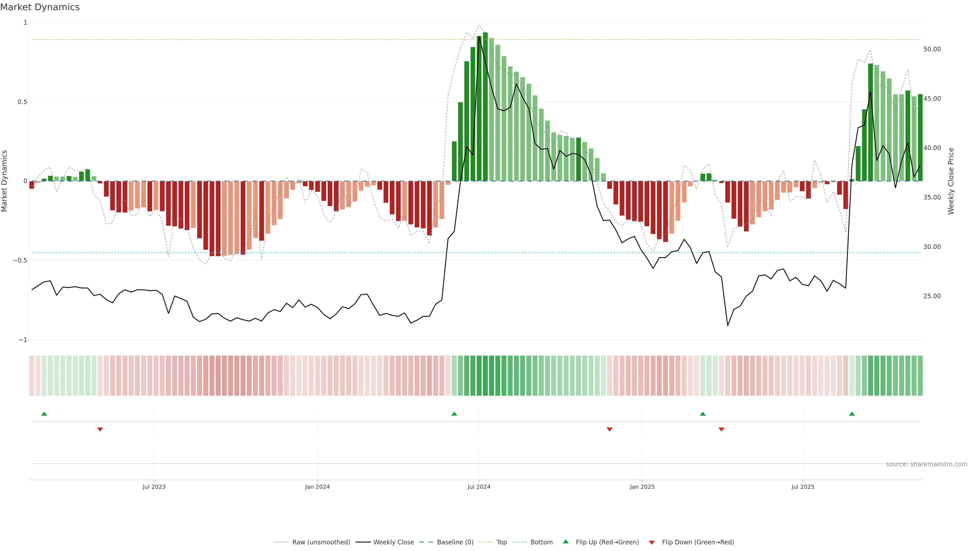Hide the Baseline (0) line via the legend
The image size is (980, 551).
[x=455, y=542]
